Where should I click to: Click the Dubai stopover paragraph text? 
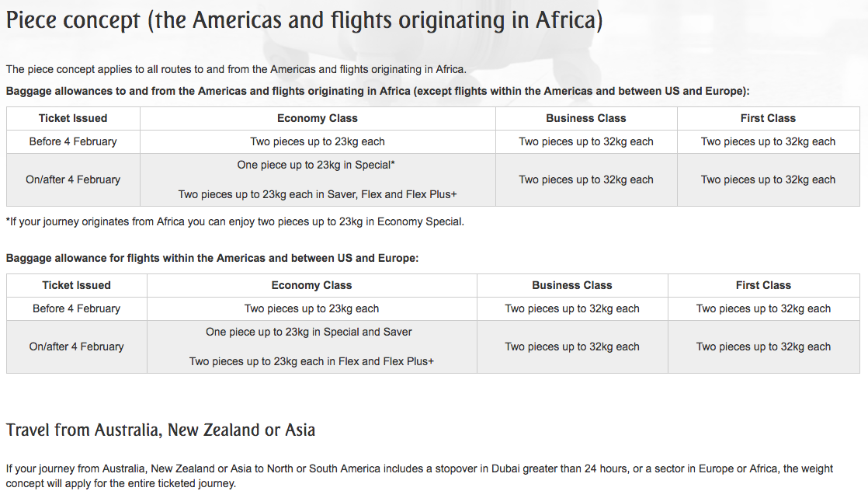point(419,475)
